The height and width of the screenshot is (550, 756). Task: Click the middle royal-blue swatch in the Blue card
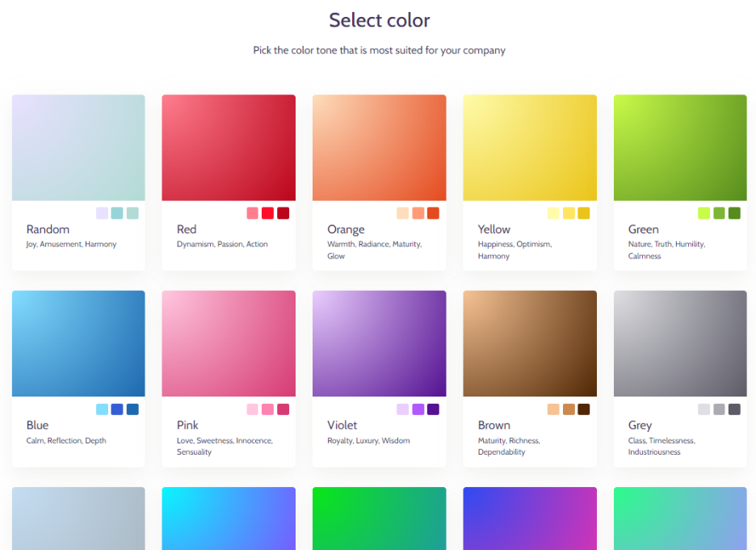(x=117, y=409)
